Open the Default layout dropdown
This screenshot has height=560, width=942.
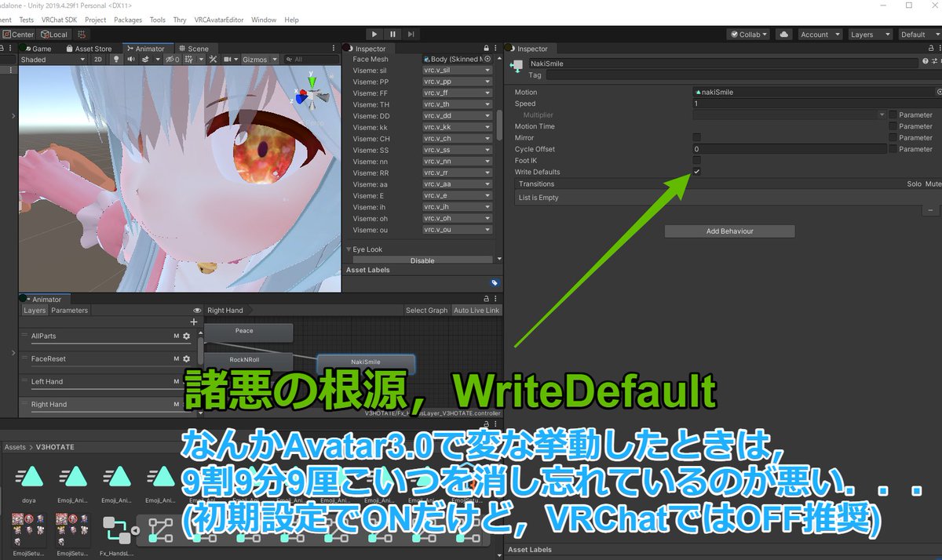[x=918, y=35]
